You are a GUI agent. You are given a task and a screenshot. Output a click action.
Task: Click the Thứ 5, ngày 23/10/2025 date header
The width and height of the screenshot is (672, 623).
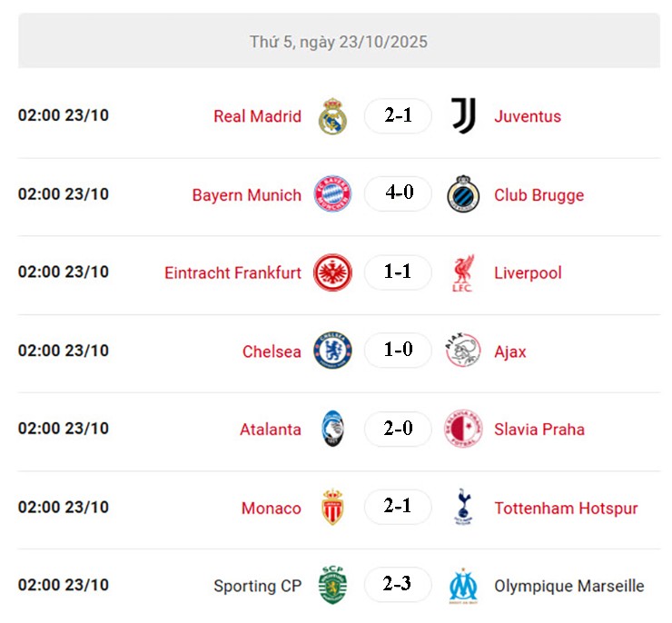tap(339, 42)
